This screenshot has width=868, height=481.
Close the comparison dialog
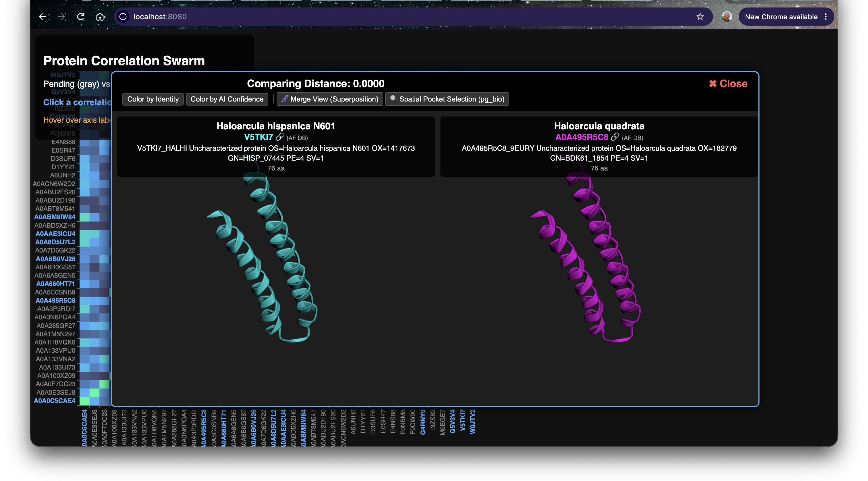(x=728, y=84)
